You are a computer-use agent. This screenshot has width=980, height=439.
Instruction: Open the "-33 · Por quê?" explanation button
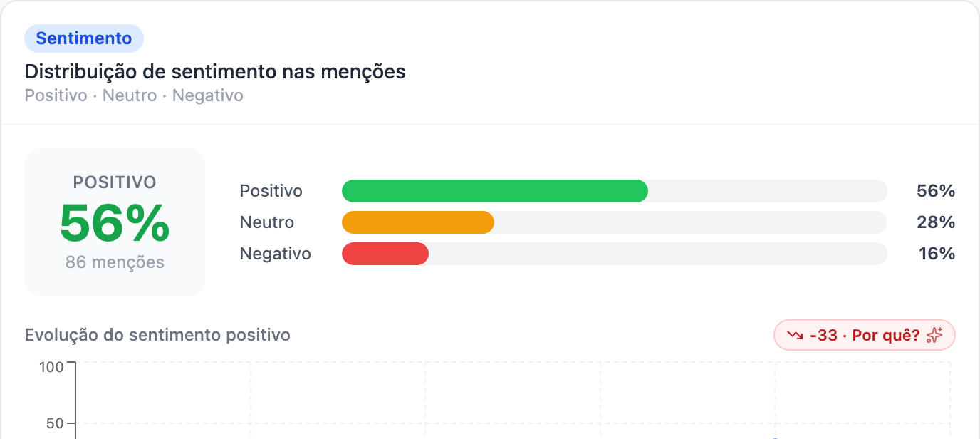pyautogui.click(x=864, y=335)
